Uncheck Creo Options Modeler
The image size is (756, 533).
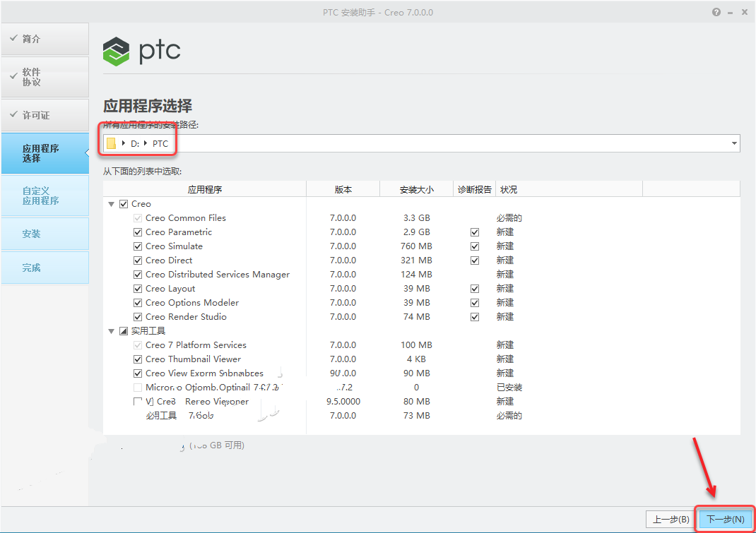[138, 303]
